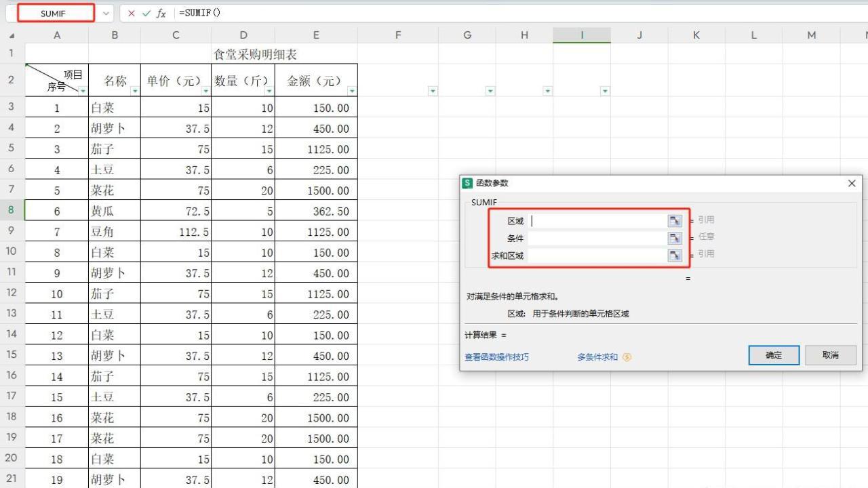868x488 pixels.
Task: Collapse dialog using 条件 range picker icon
Action: click(x=674, y=238)
